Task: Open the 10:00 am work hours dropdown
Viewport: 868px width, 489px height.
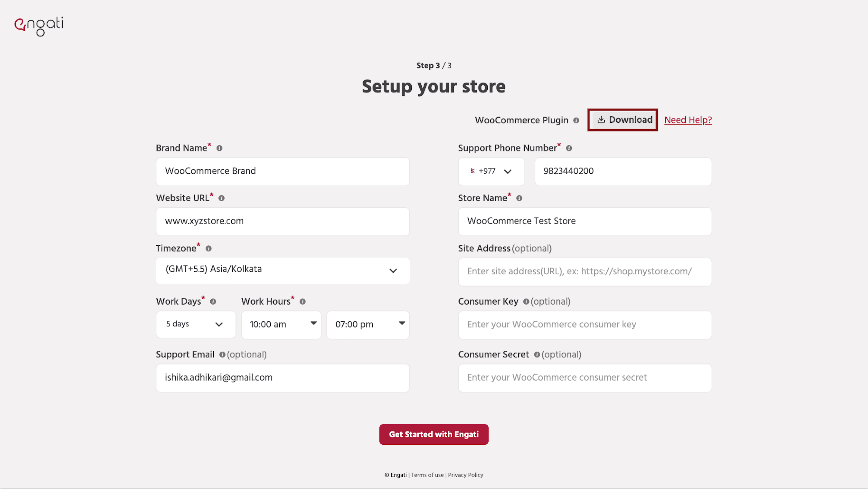Action: [282, 324]
